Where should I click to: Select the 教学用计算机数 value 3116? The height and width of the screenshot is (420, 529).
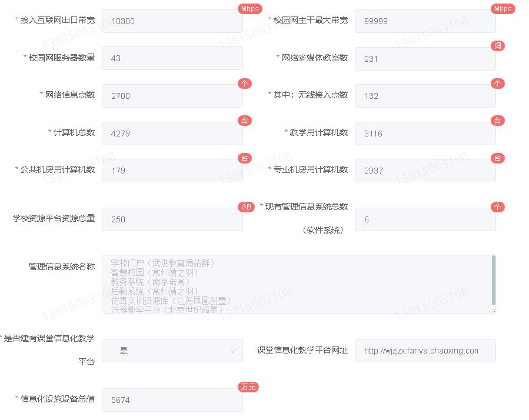click(425, 134)
